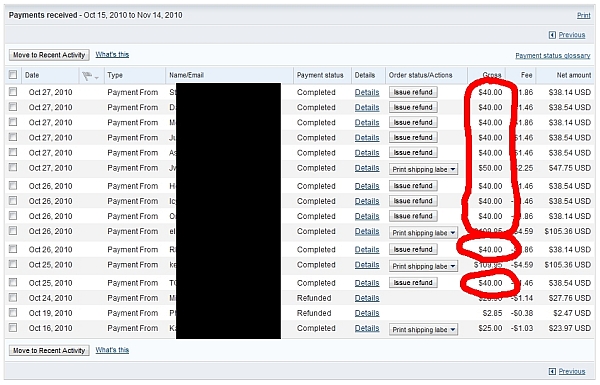Click Refunded status on the Oct 19 row
This screenshot has width=600, height=385.
[314, 313]
